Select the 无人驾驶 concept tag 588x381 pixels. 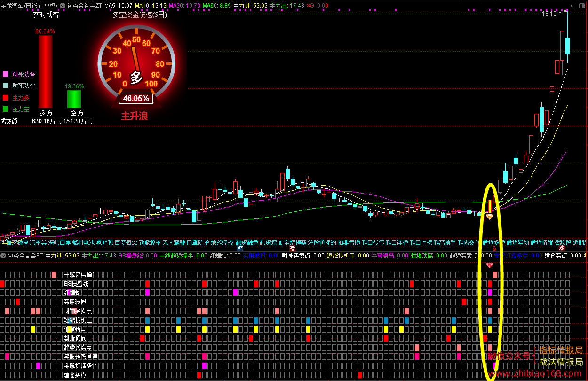point(174,243)
